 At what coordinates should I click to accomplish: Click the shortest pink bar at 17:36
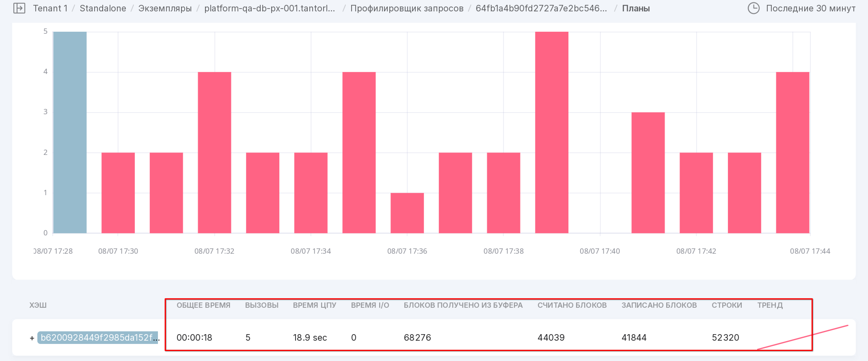pos(407,213)
